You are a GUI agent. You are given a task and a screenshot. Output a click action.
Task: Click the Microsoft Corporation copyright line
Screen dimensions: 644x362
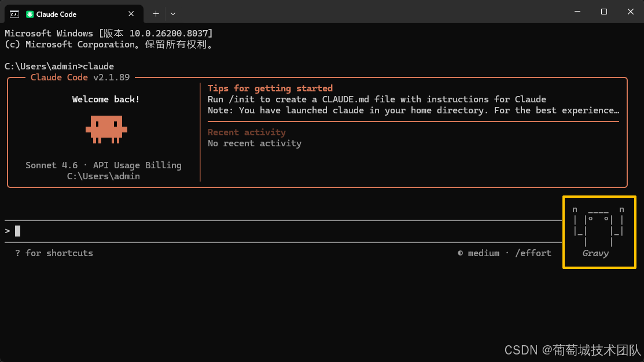click(109, 45)
